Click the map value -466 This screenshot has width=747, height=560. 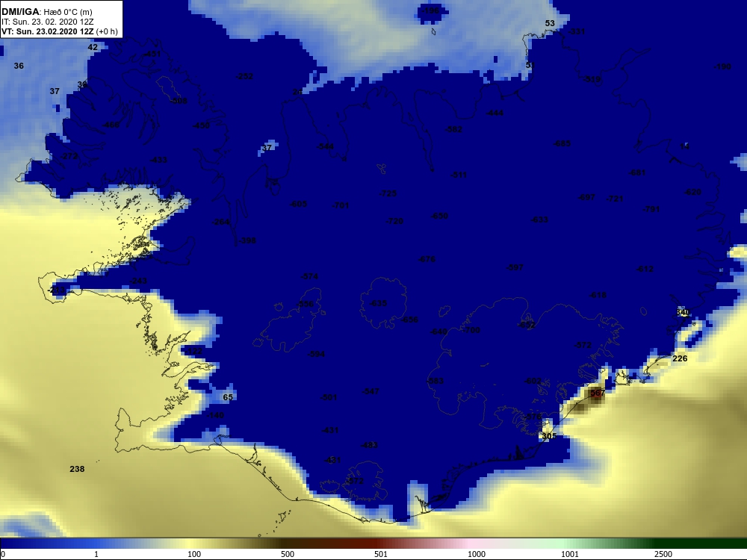point(111,125)
